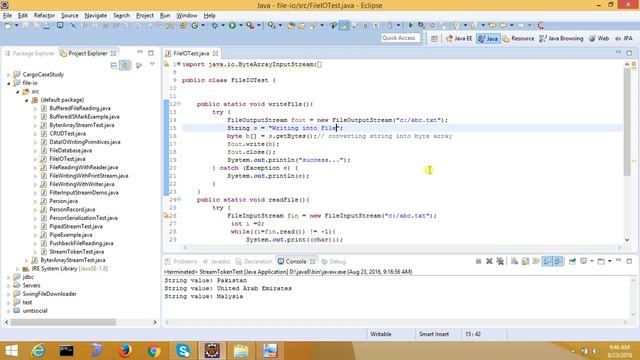This screenshot has width=640, height=360.
Task: Open the Project Explorer view menu
Action: 152,64
